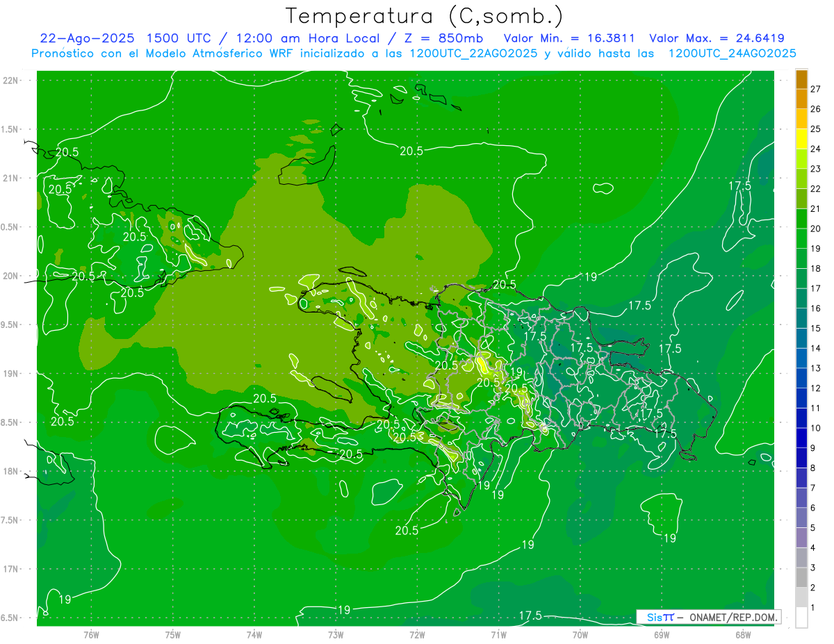Click the 17N latitude axis label
This screenshot has width=834, height=644.
click(10, 569)
